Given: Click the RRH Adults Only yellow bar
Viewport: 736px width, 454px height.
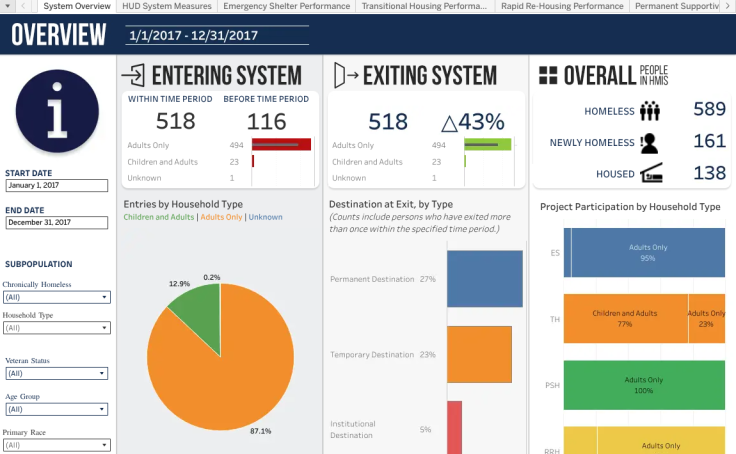Looking at the screenshot, I should click(x=661, y=440).
